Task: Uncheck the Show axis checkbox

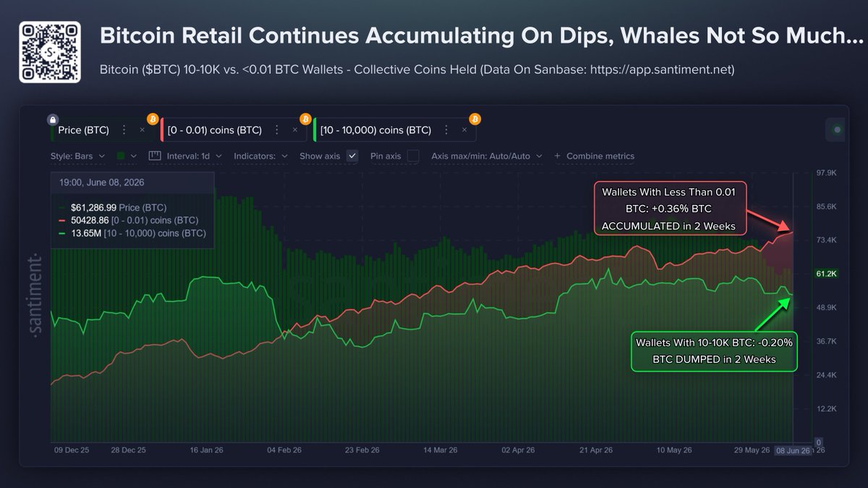Action: point(352,156)
